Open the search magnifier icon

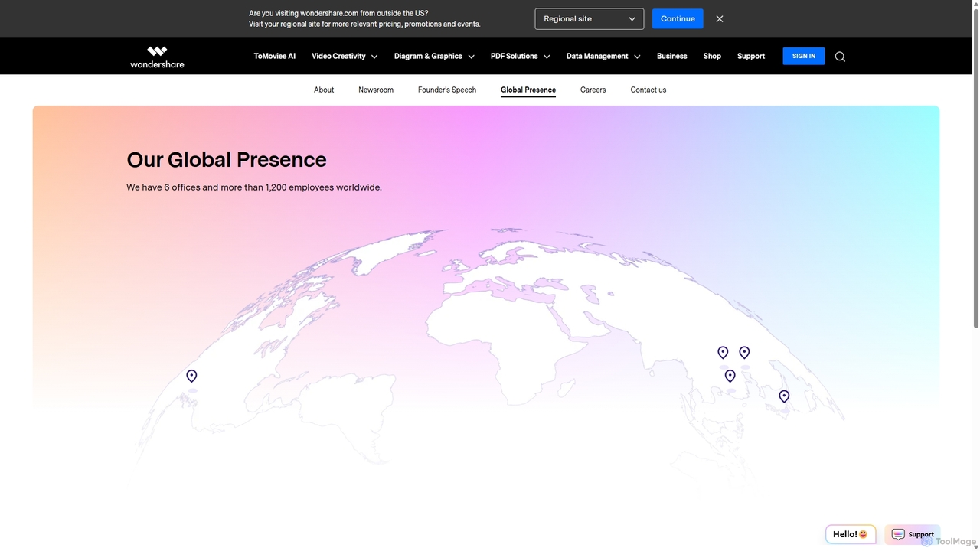pos(840,57)
